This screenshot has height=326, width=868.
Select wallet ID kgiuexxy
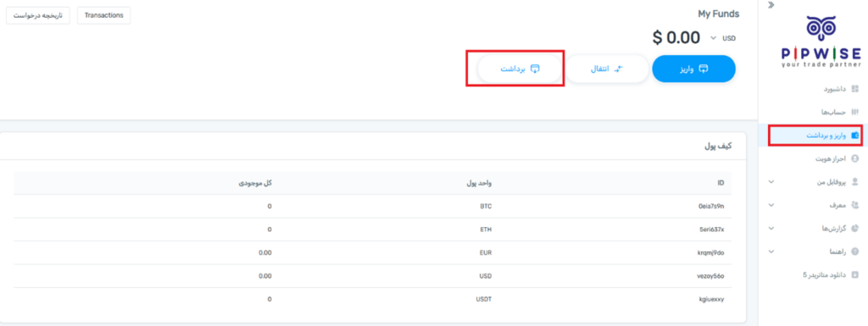click(x=711, y=299)
